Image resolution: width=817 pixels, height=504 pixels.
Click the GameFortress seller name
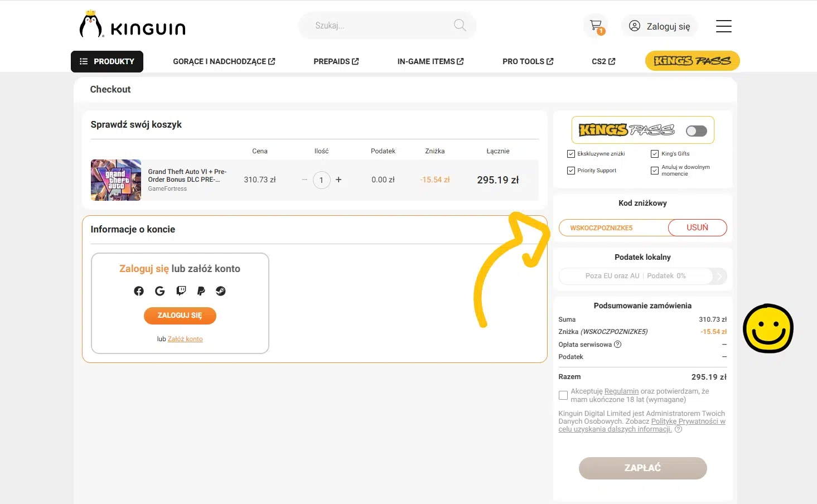click(167, 189)
